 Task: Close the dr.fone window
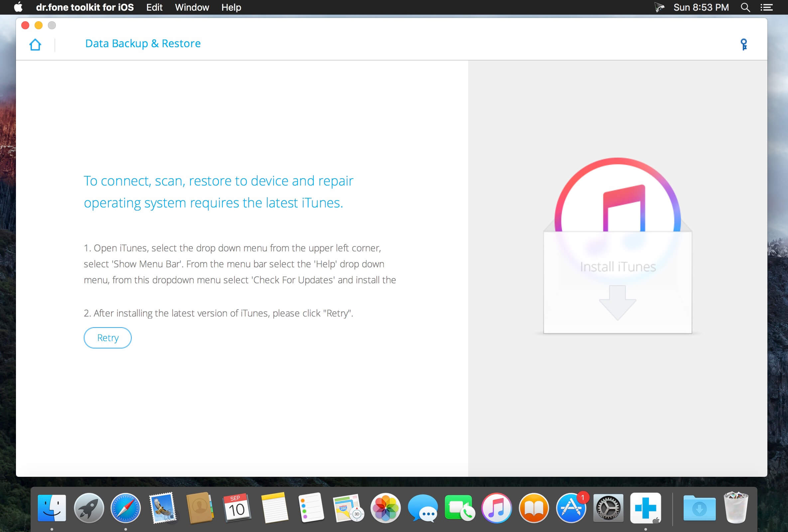click(25, 25)
